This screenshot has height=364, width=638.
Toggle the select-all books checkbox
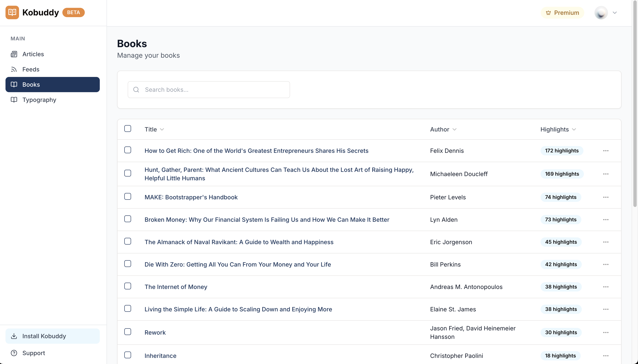[127, 129]
